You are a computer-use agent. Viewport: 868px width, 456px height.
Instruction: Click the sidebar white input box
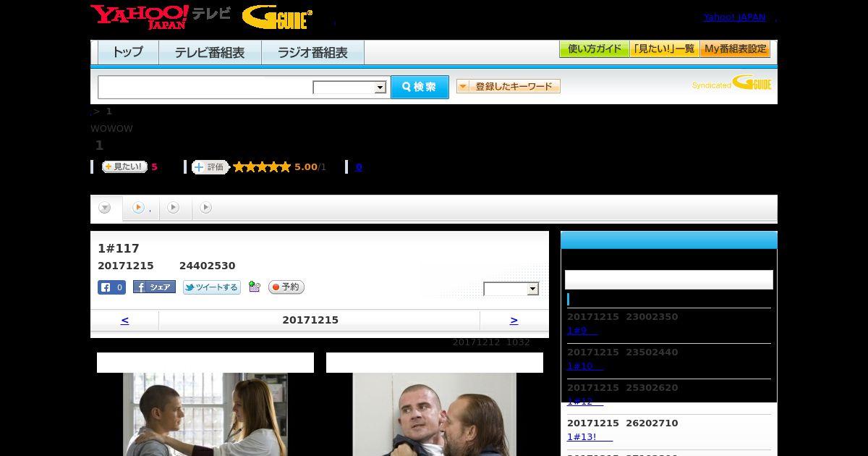pyautogui.click(x=668, y=279)
